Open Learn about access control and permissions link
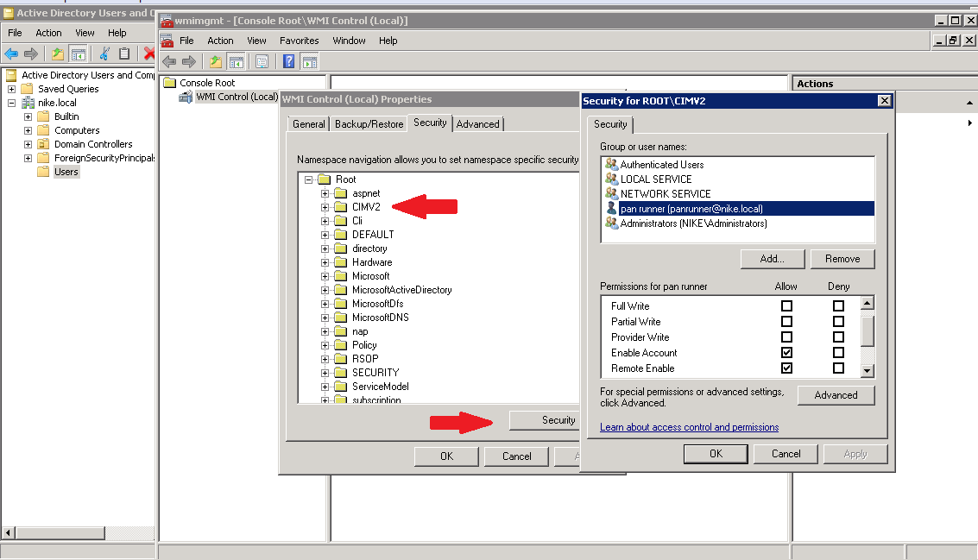This screenshot has width=978, height=560. [x=689, y=427]
